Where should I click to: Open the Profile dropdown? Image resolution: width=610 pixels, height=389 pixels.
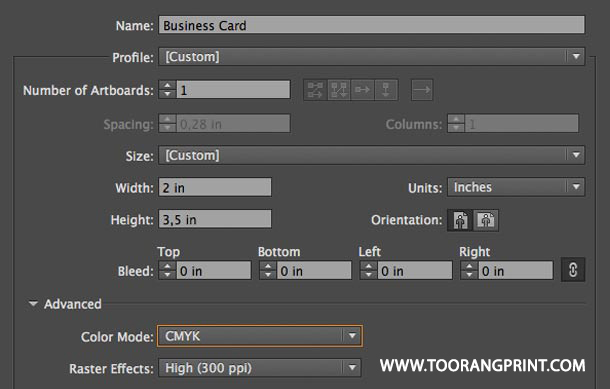pos(372,57)
